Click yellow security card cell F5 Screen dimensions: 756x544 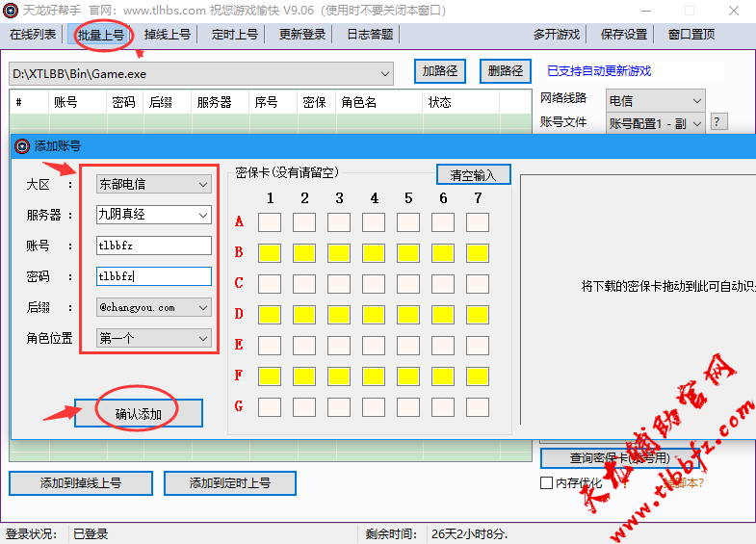(408, 376)
